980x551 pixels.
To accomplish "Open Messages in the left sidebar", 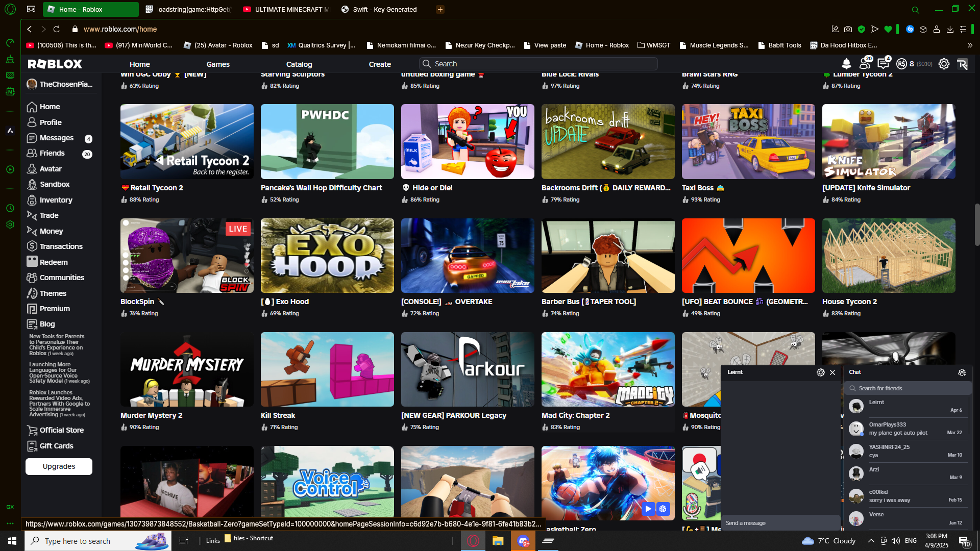I will coord(50,138).
